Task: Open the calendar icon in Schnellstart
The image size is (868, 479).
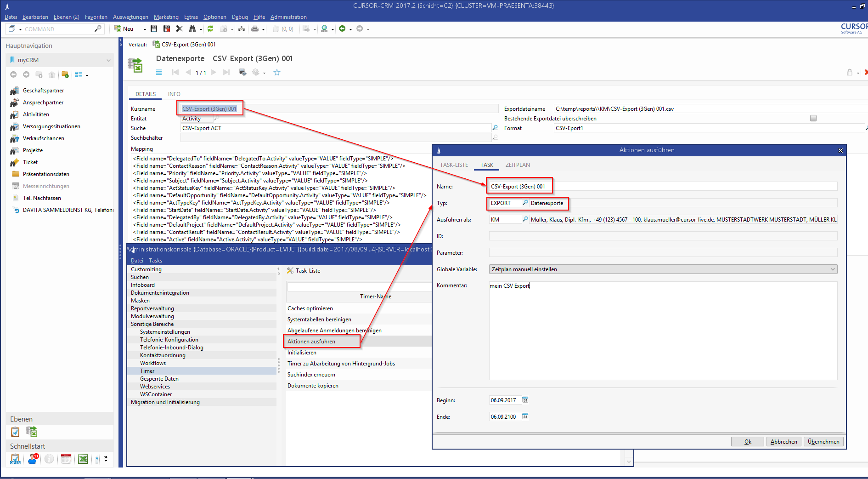Action: [66, 458]
